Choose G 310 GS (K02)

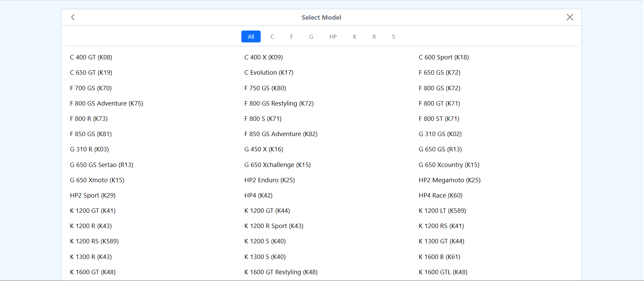pyautogui.click(x=440, y=134)
